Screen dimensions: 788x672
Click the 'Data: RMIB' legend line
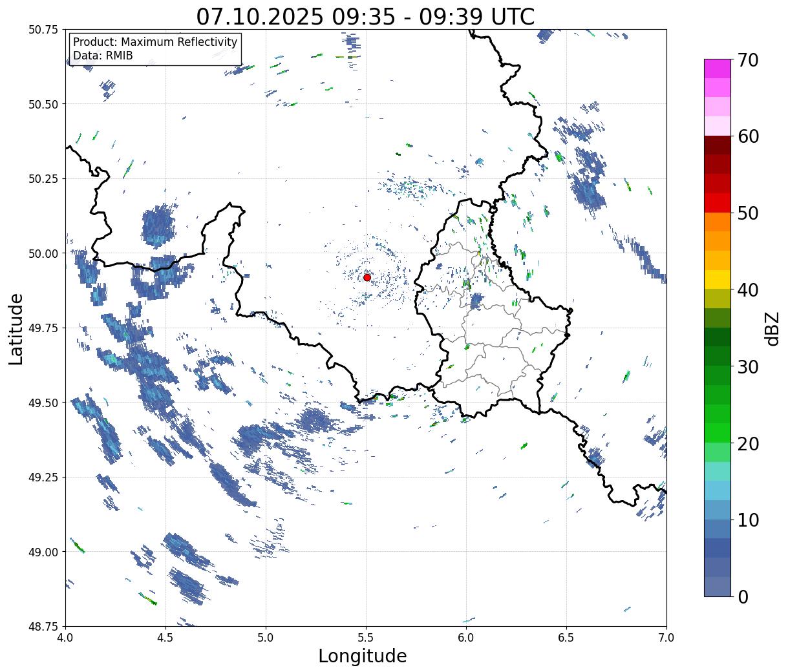click(x=103, y=56)
